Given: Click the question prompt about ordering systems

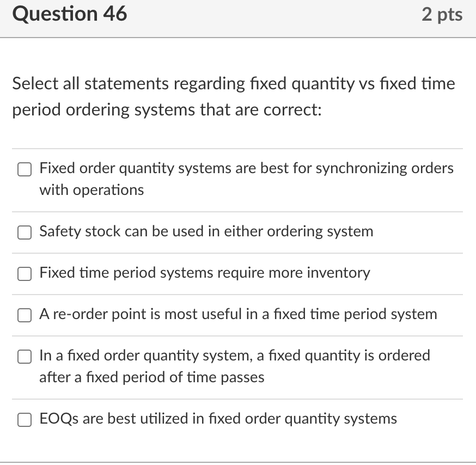Looking at the screenshot, I should point(233,96).
